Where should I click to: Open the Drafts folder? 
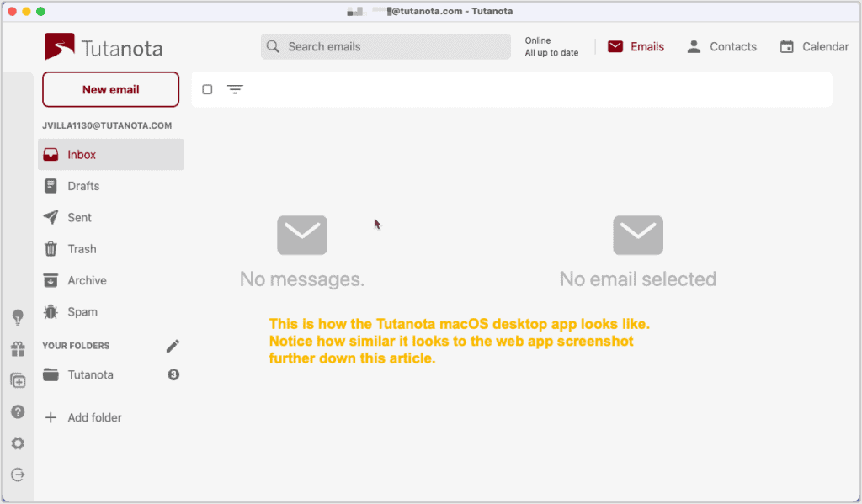110,186
